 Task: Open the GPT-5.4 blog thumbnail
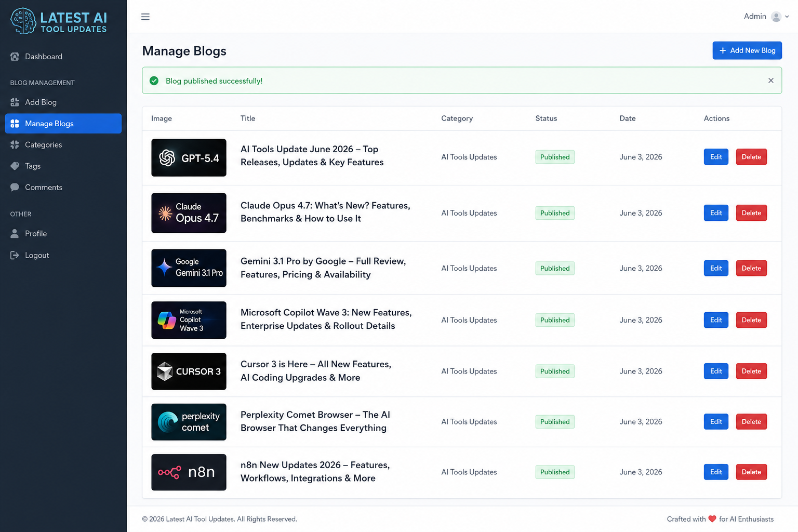coord(189,157)
